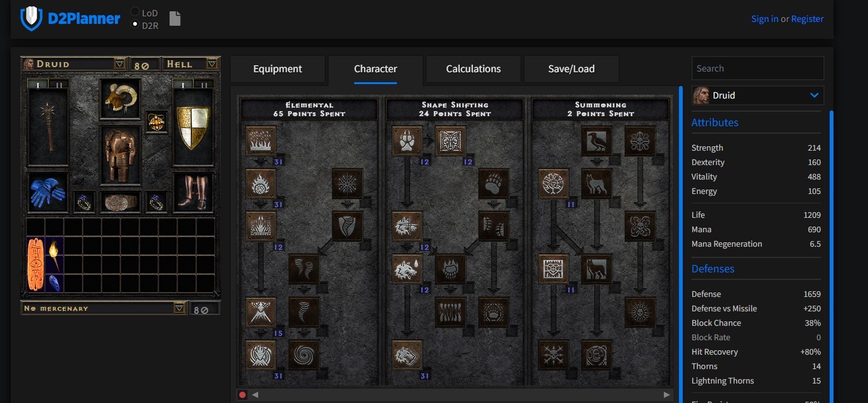The height and width of the screenshot is (403, 868).
Task: Click the Register link
Action: coord(807,19)
